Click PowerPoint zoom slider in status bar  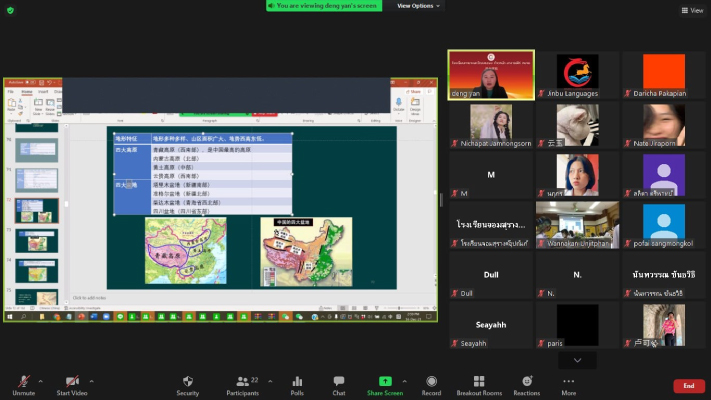398,307
